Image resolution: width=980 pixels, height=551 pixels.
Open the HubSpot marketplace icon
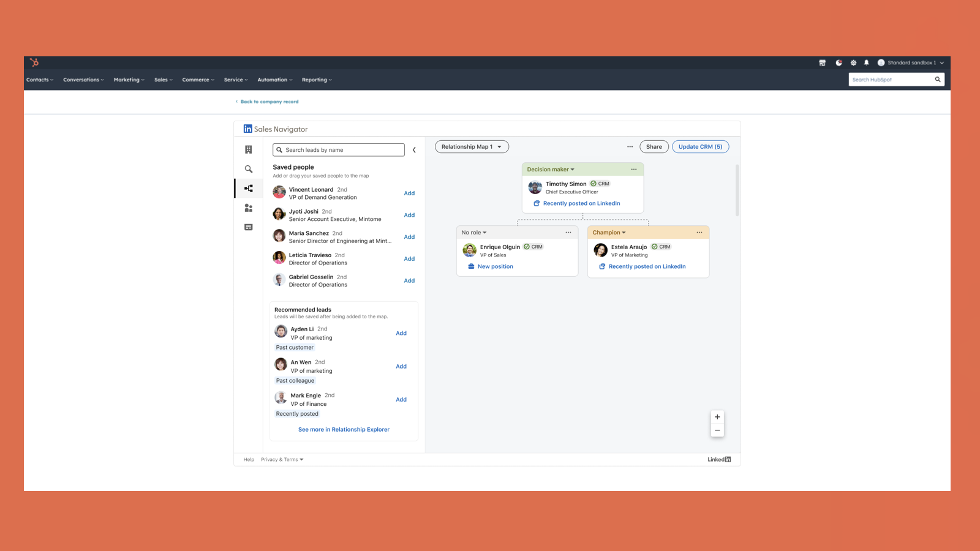pos(822,62)
